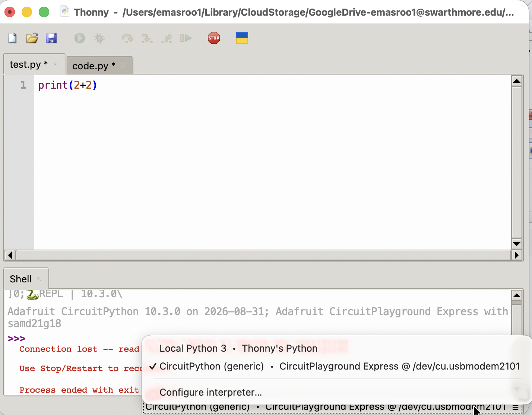Save file using floppy disk icon

(x=51, y=38)
